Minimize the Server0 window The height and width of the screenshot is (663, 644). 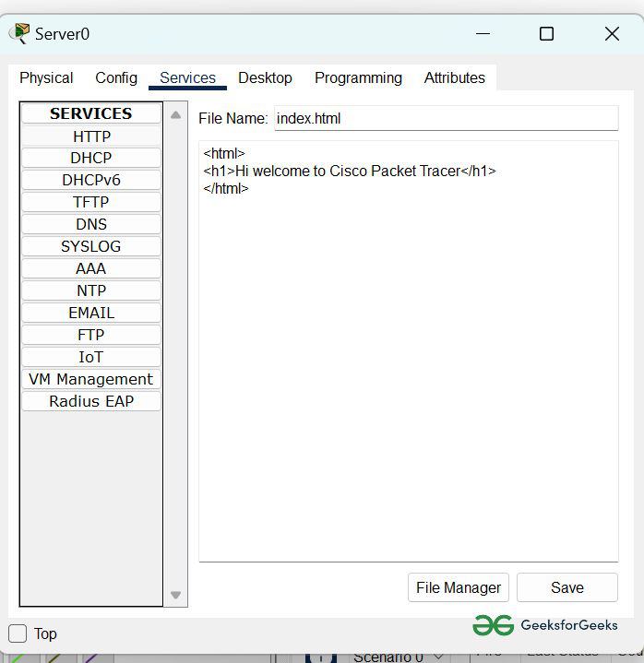(x=483, y=34)
